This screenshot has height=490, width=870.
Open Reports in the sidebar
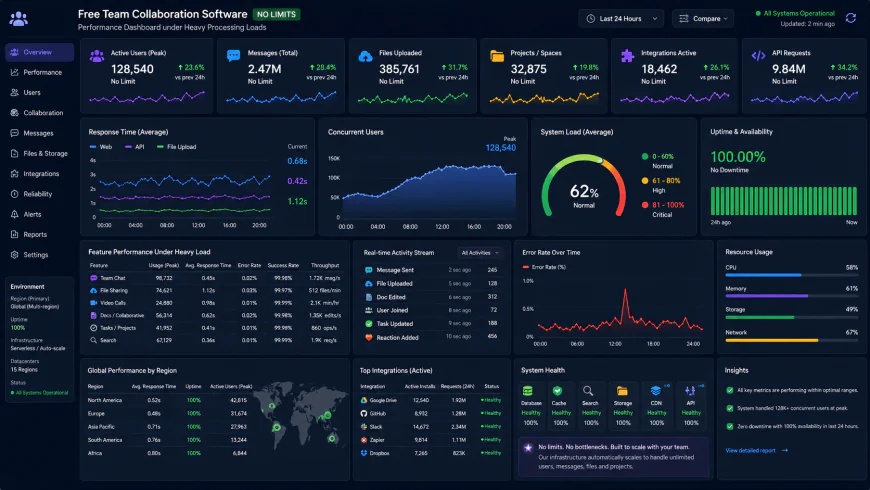pyautogui.click(x=39, y=234)
